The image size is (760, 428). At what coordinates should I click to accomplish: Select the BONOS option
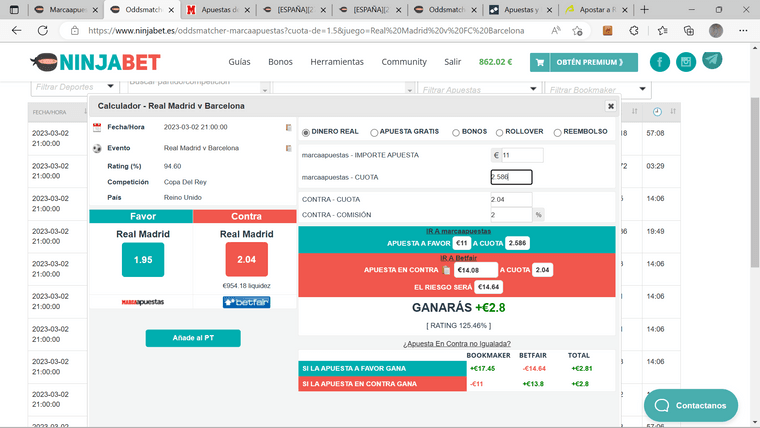(456, 132)
